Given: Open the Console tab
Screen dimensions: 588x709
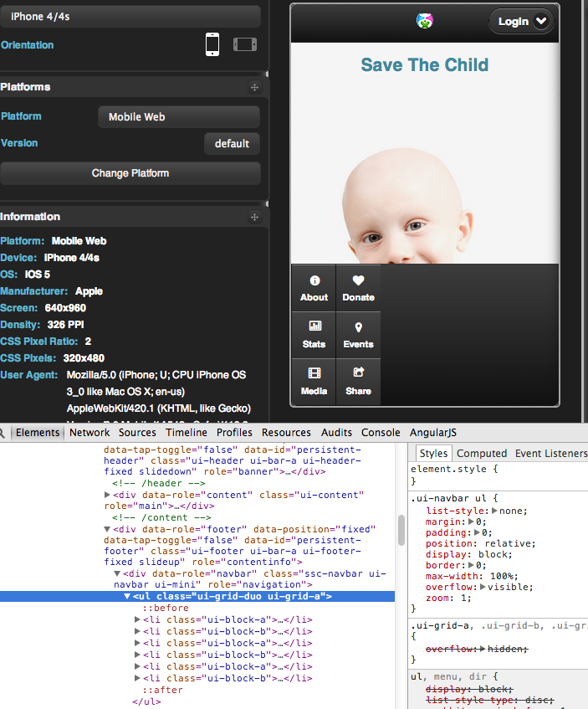Looking at the screenshot, I should pyautogui.click(x=381, y=433).
